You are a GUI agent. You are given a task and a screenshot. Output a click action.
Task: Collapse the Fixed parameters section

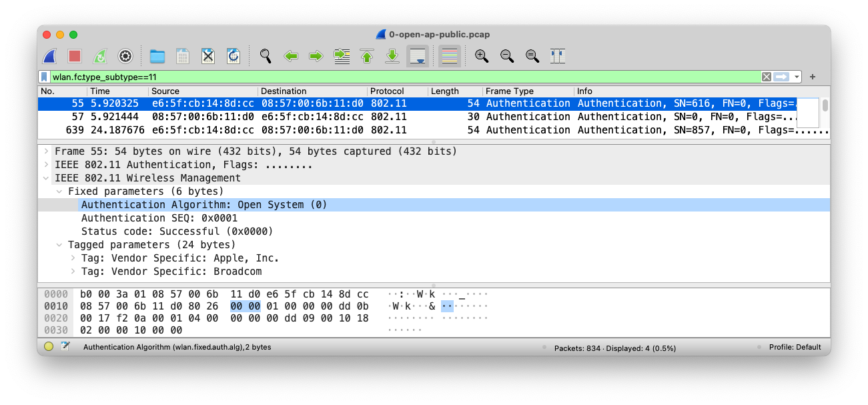pos(59,191)
